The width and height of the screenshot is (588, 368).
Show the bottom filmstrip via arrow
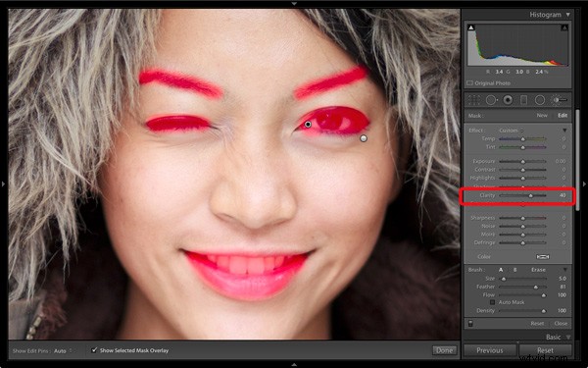pos(294,365)
